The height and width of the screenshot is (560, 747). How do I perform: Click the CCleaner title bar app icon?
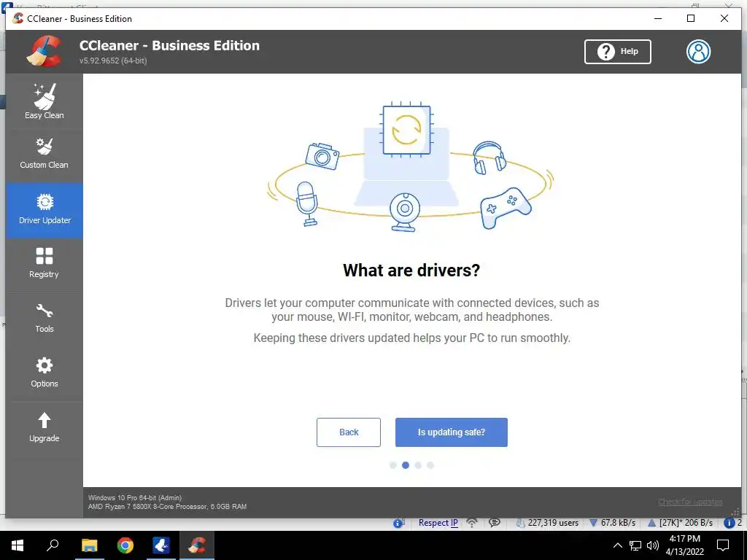tap(18, 18)
